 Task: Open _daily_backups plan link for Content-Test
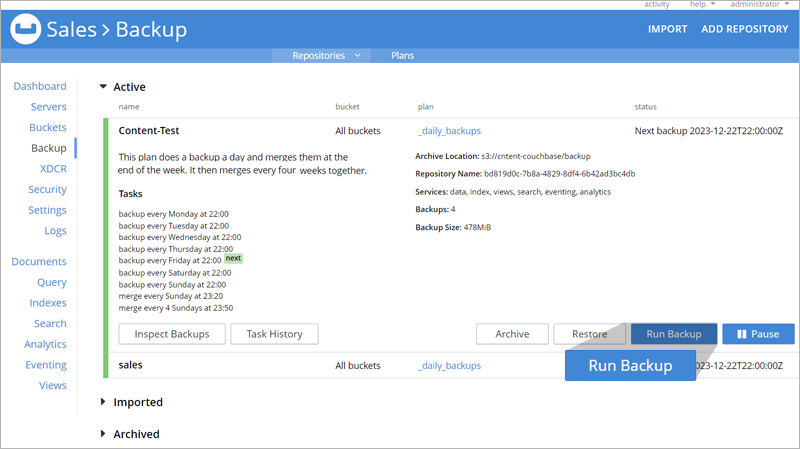click(x=449, y=131)
